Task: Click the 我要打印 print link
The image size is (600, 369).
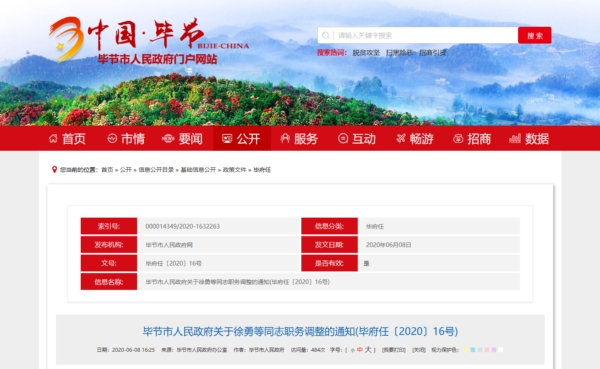Action: click(394, 350)
